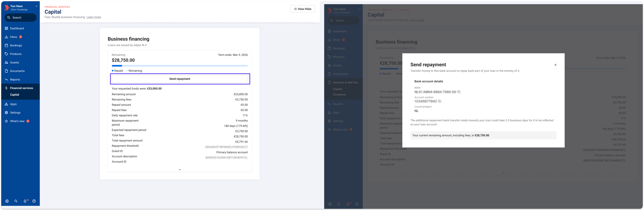Click the Search field in left sidebar

[x=20, y=17]
